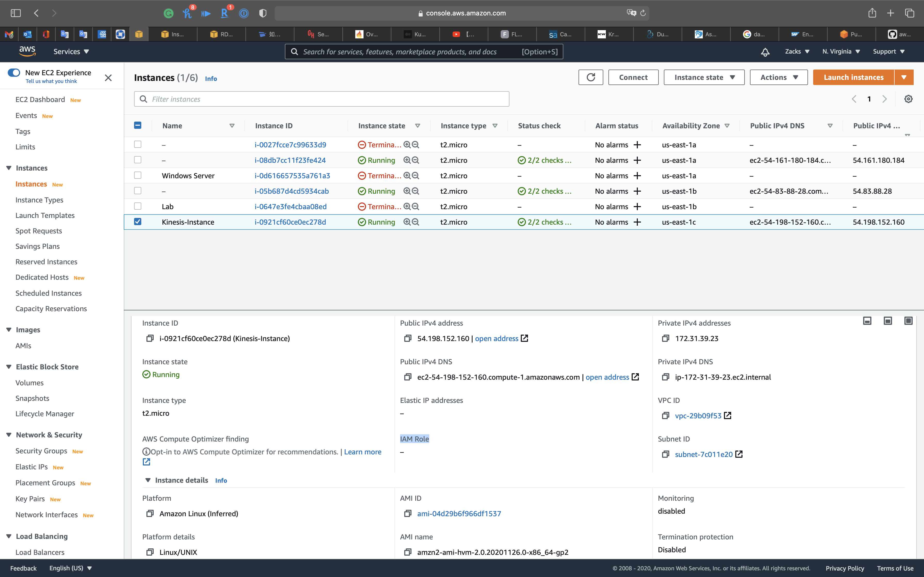The height and width of the screenshot is (577, 924).
Task: Toggle the New EC2 Experience switch
Action: point(14,72)
